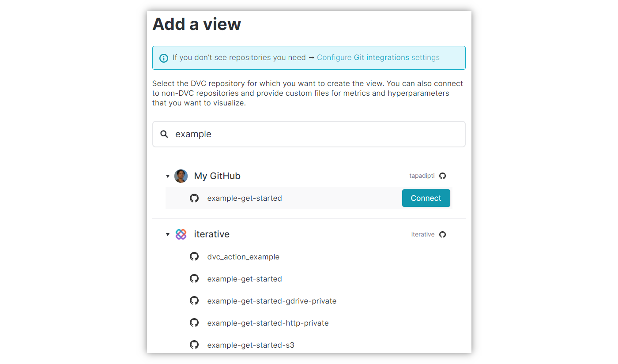Click the info icon in the blue banner
Viewport: 618px width, 364px height.
click(x=164, y=58)
